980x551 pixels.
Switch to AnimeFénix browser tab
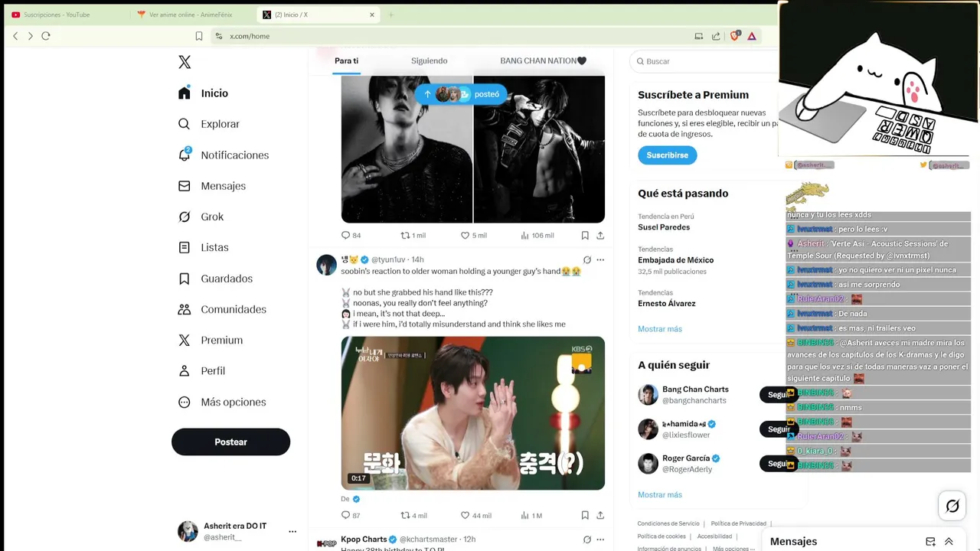[x=191, y=15]
